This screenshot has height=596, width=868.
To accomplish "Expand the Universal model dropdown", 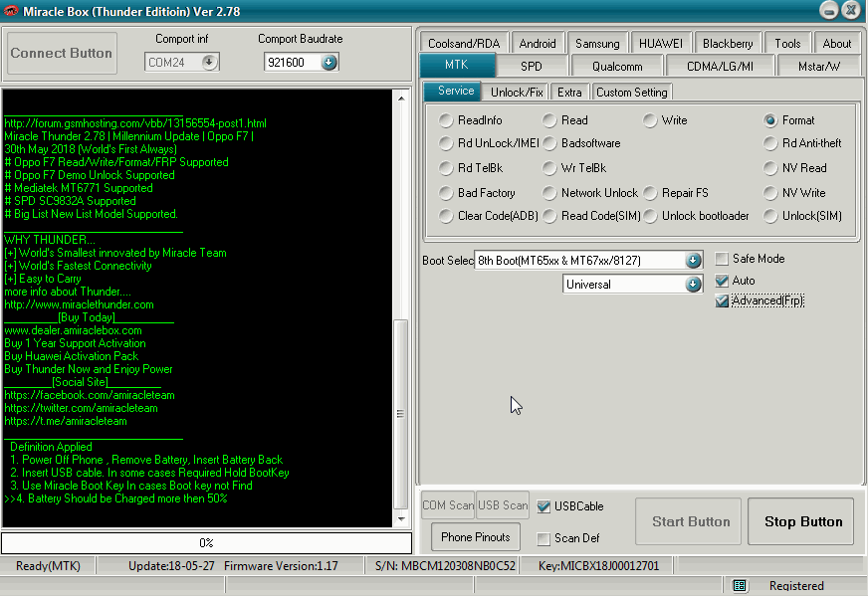I will tap(693, 285).
